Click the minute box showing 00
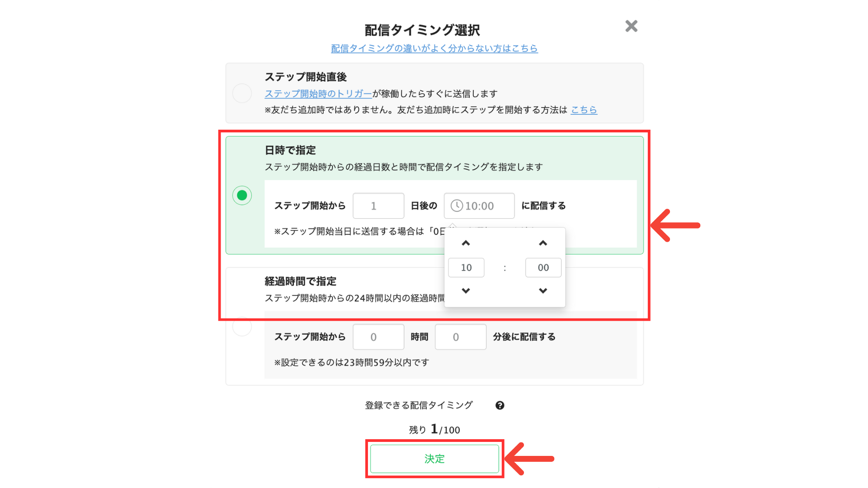 (x=543, y=267)
